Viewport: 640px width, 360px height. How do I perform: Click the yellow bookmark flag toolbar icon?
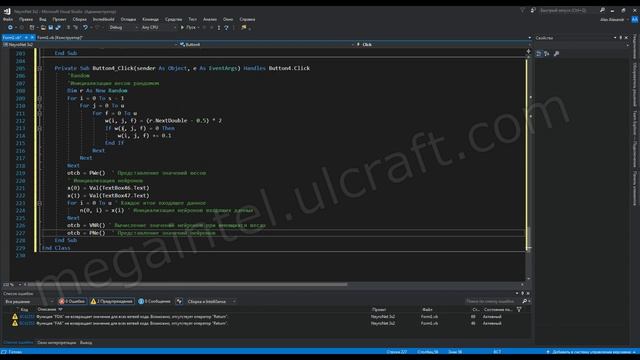[x=244, y=27]
